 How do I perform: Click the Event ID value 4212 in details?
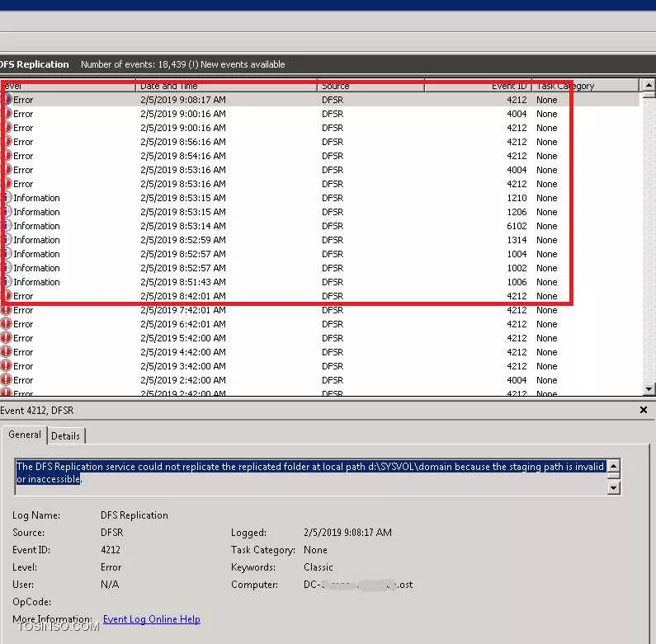[111, 550]
